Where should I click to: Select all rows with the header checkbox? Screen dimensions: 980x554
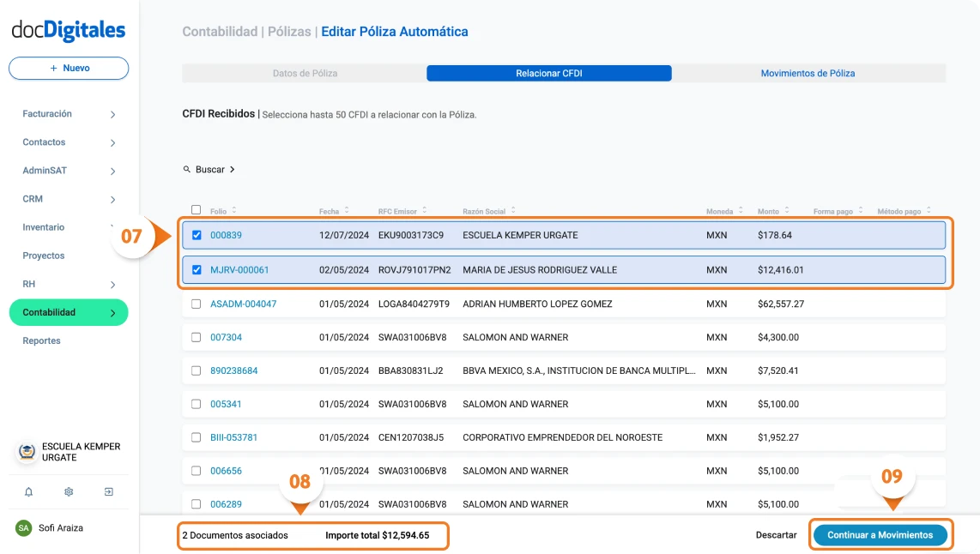pos(196,208)
